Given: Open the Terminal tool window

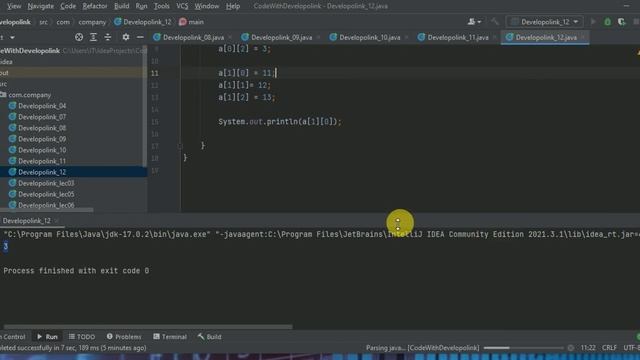Looking at the screenshot, I should point(170,337).
